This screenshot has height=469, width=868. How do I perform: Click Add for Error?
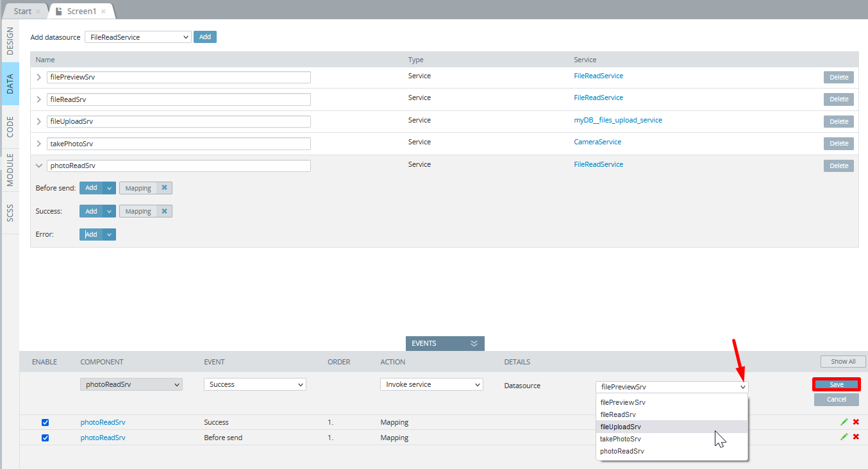point(91,234)
